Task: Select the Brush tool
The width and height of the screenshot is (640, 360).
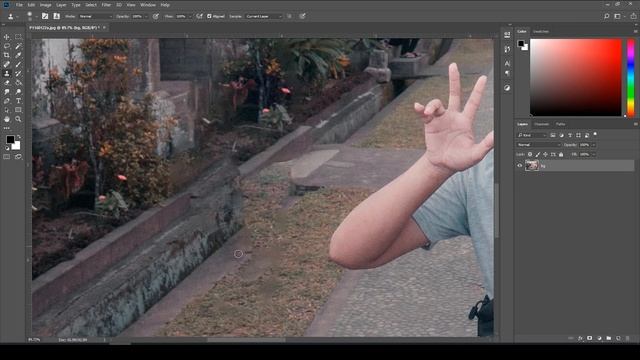Action: (18, 64)
